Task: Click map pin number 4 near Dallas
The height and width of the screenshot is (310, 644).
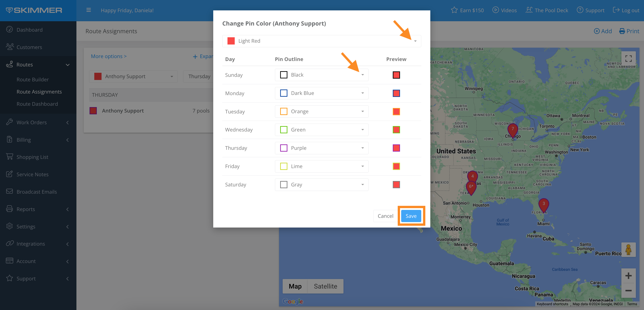Action: pyautogui.click(x=472, y=176)
